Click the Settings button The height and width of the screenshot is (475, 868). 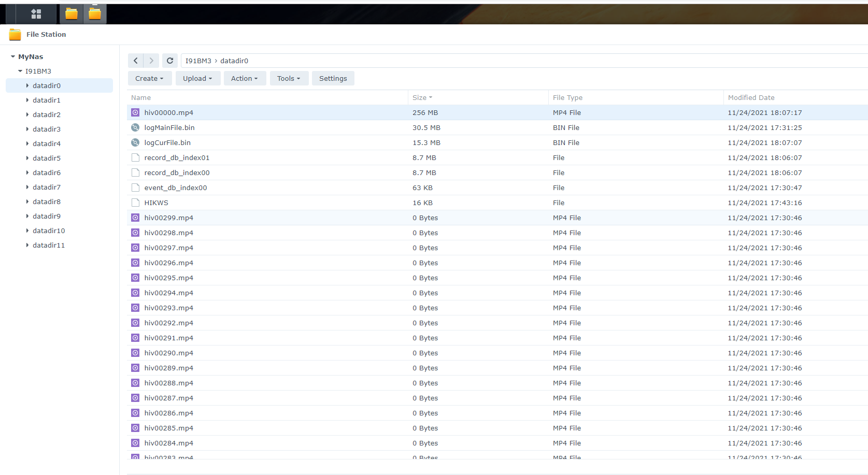pos(333,79)
